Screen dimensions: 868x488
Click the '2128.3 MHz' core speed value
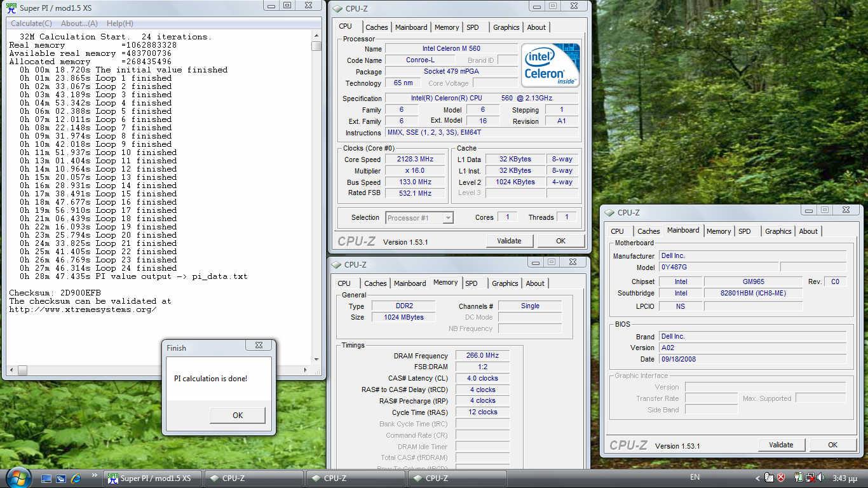(414, 159)
